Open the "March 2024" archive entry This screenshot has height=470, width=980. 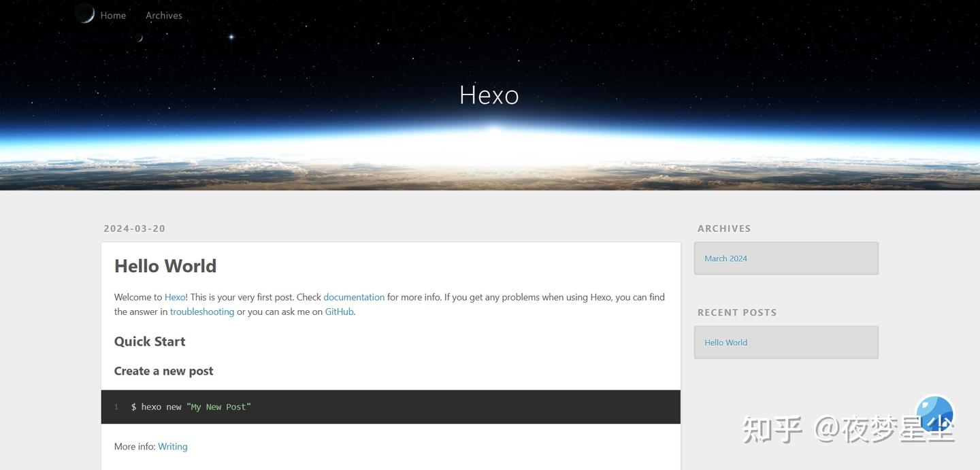[x=725, y=258]
